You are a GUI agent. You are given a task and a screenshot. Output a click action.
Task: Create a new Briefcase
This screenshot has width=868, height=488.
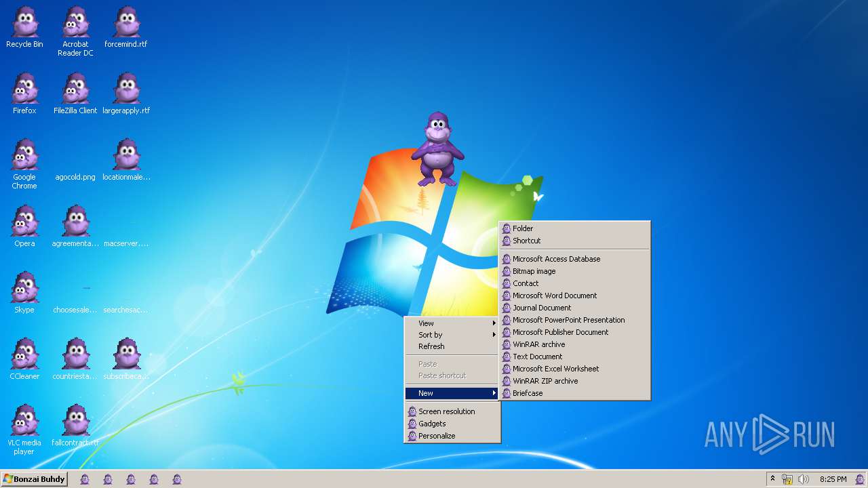tap(574, 393)
